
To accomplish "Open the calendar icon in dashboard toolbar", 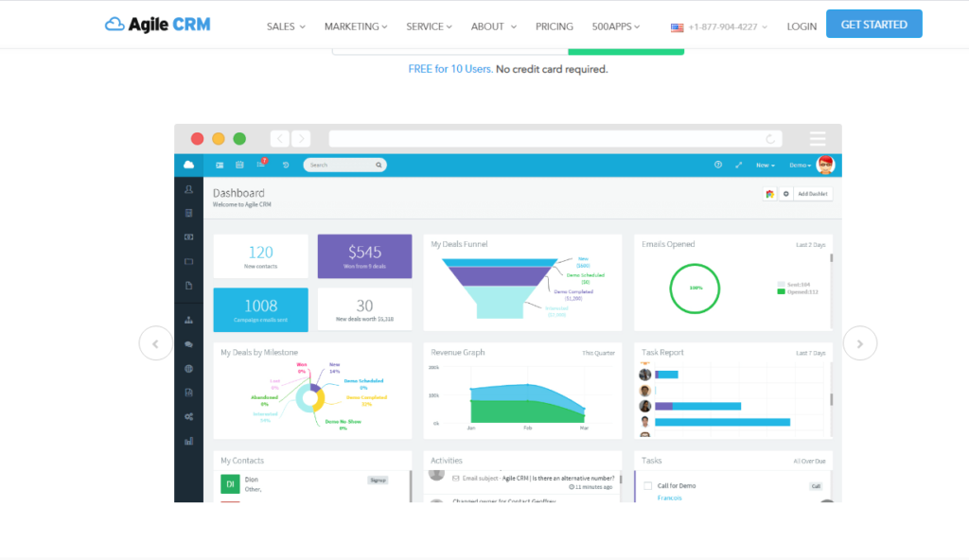I will tap(239, 165).
